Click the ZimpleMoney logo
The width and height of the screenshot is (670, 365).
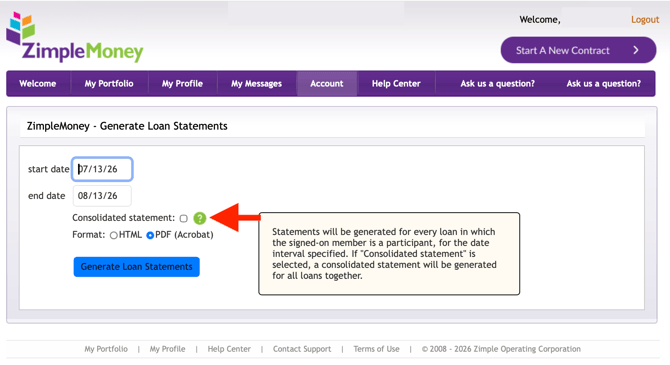(x=75, y=38)
